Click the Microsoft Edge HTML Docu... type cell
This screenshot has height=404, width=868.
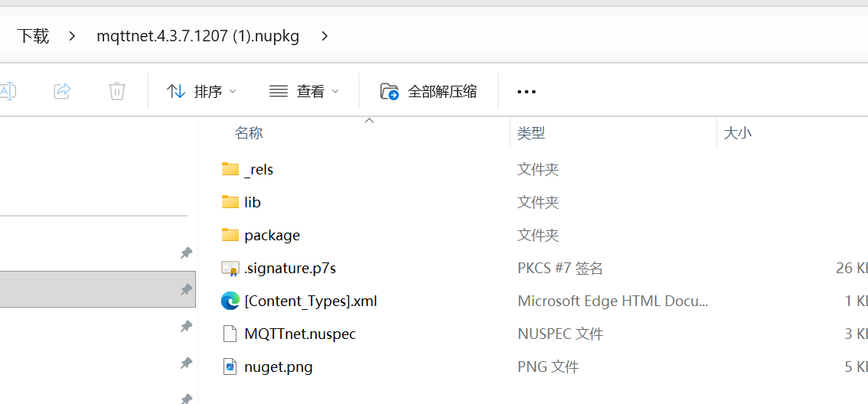[613, 301]
